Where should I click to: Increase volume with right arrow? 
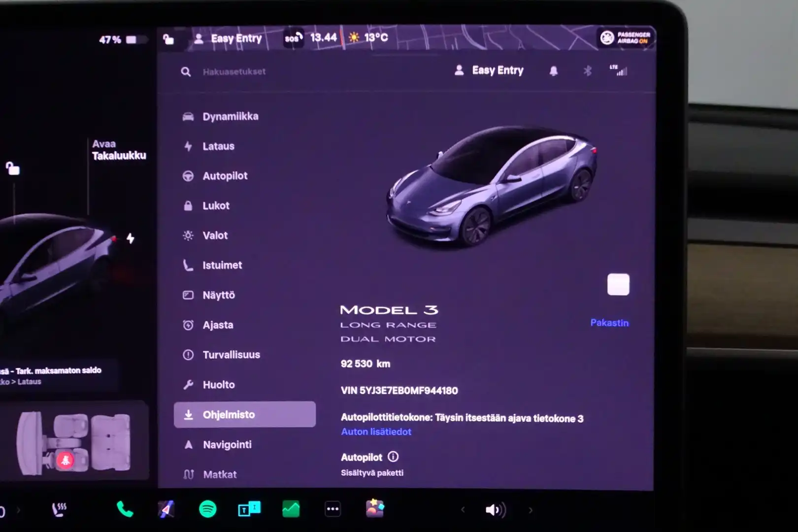(x=531, y=510)
